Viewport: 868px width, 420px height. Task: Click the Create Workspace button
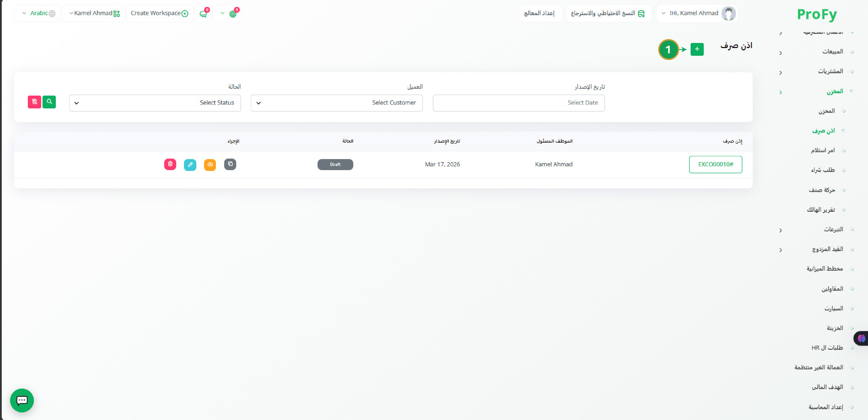159,13
